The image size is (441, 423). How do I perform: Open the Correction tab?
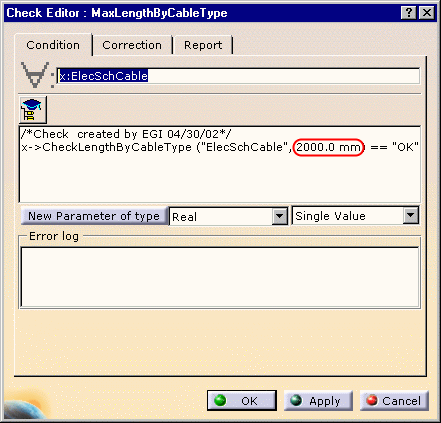(132, 45)
